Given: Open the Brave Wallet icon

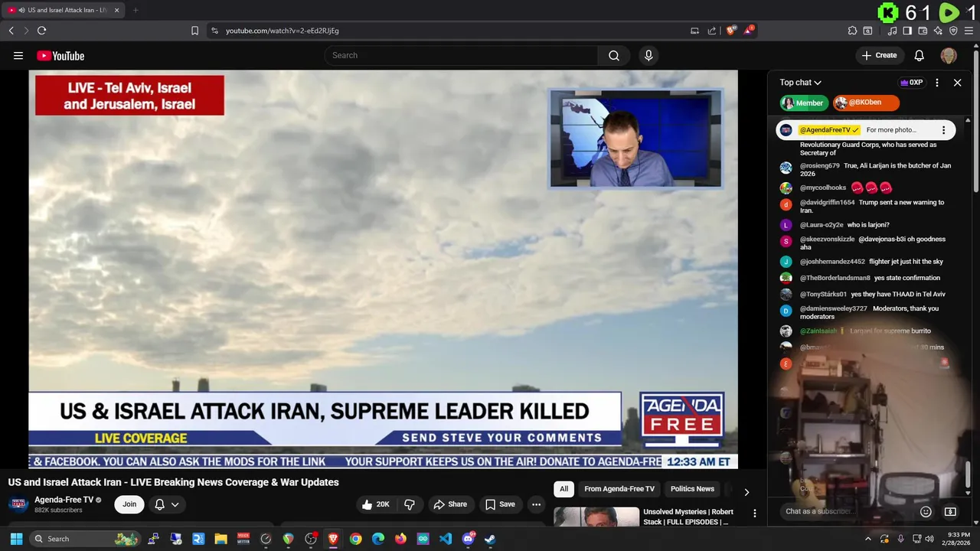Looking at the screenshot, I should coord(923,31).
